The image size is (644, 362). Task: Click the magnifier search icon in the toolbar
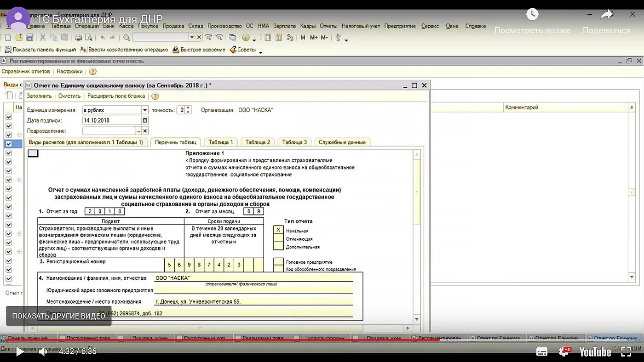coord(126,37)
